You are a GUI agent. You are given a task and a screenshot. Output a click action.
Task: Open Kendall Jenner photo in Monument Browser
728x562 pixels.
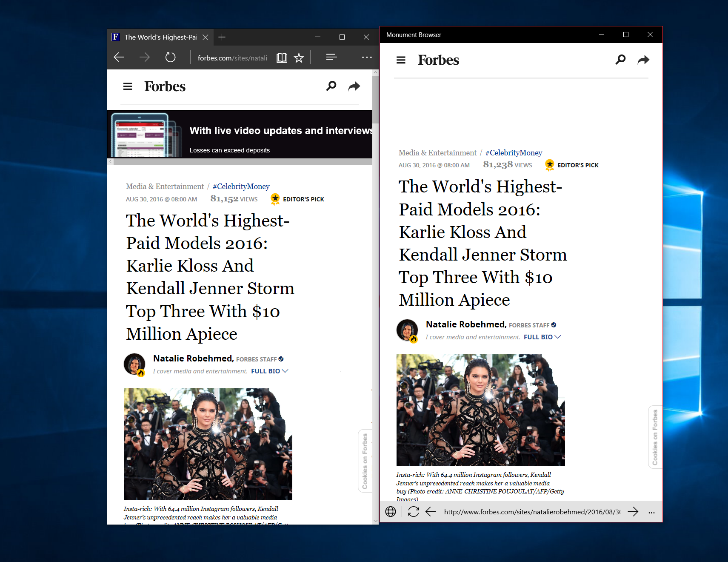(x=481, y=410)
